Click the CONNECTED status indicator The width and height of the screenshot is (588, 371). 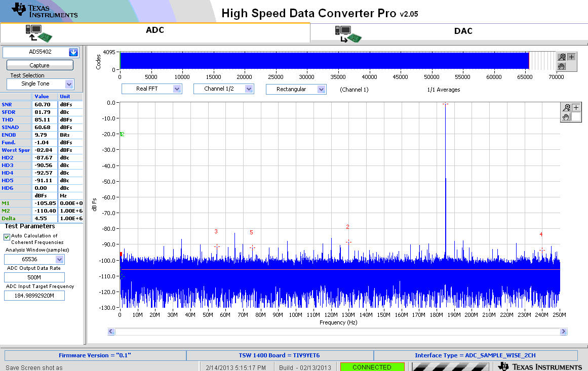[372, 367]
